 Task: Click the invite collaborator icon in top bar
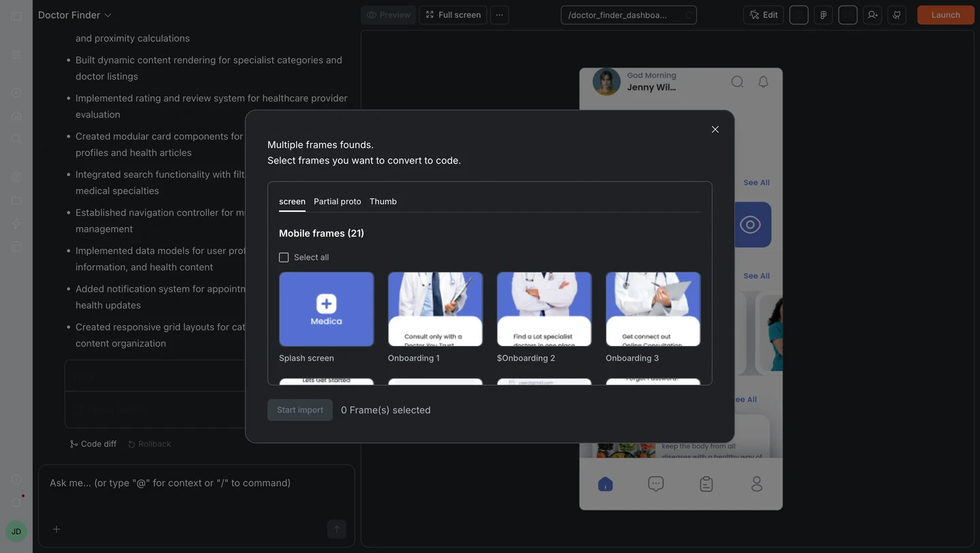[x=872, y=14]
